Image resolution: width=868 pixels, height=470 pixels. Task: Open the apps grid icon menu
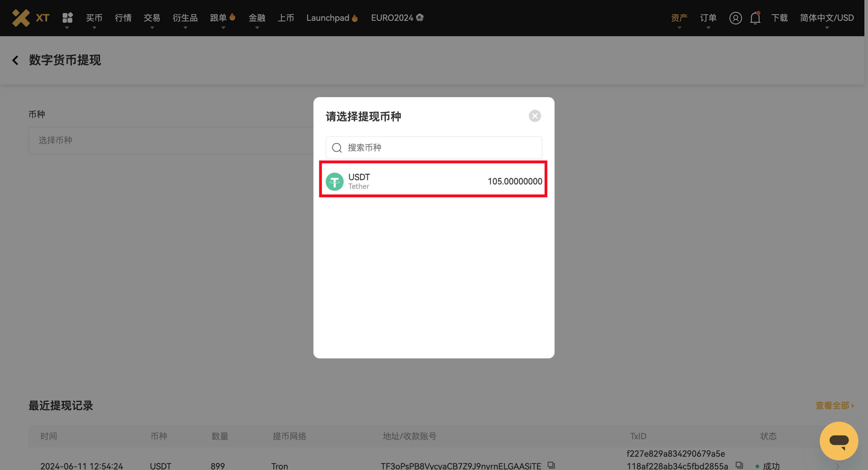(x=68, y=17)
